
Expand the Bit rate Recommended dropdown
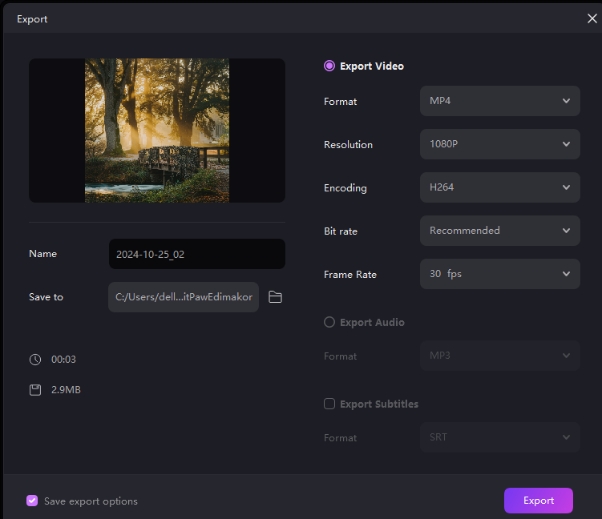pyautogui.click(x=499, y=230)
